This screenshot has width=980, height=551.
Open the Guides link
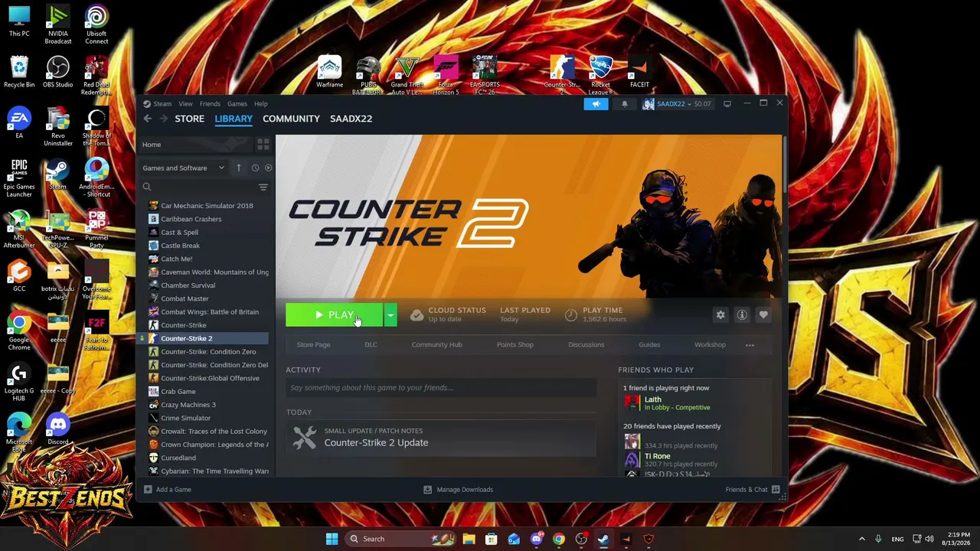tap(649, 344)
